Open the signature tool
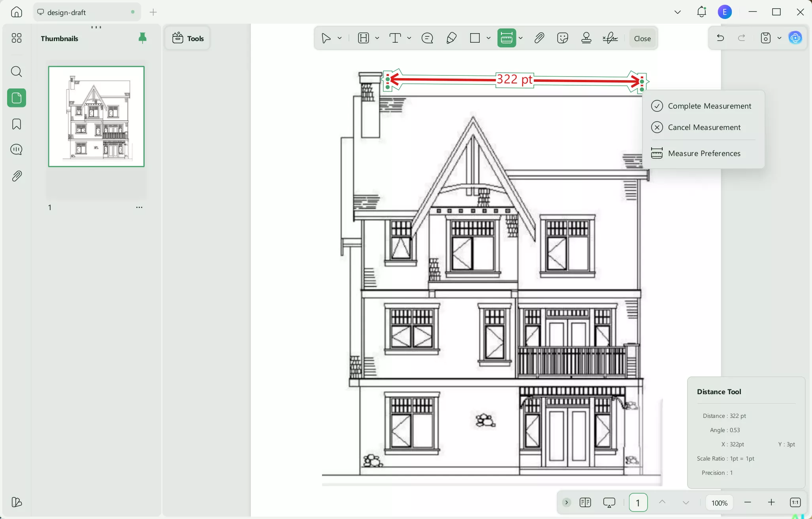This screenshot has width=812, height=519. (610, 38)
